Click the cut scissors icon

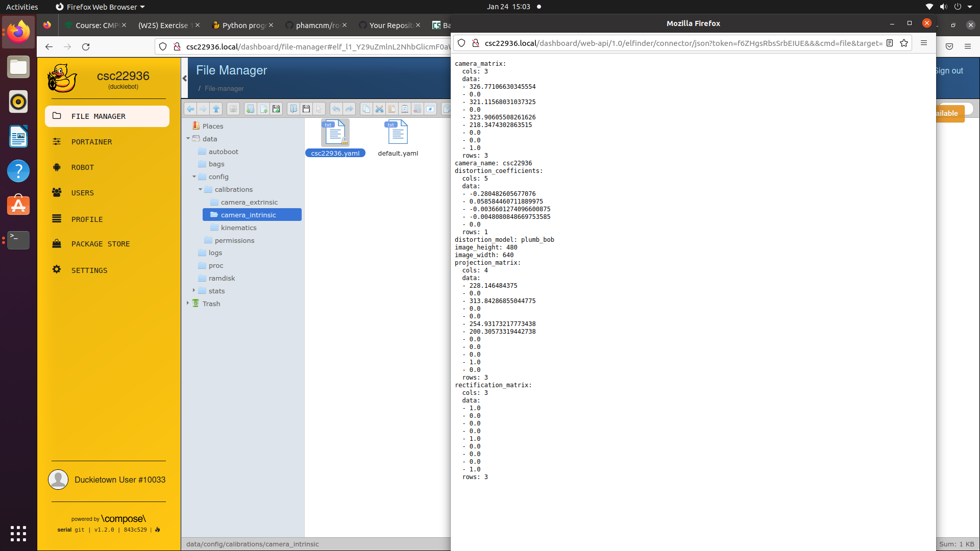tap(379, 109)
